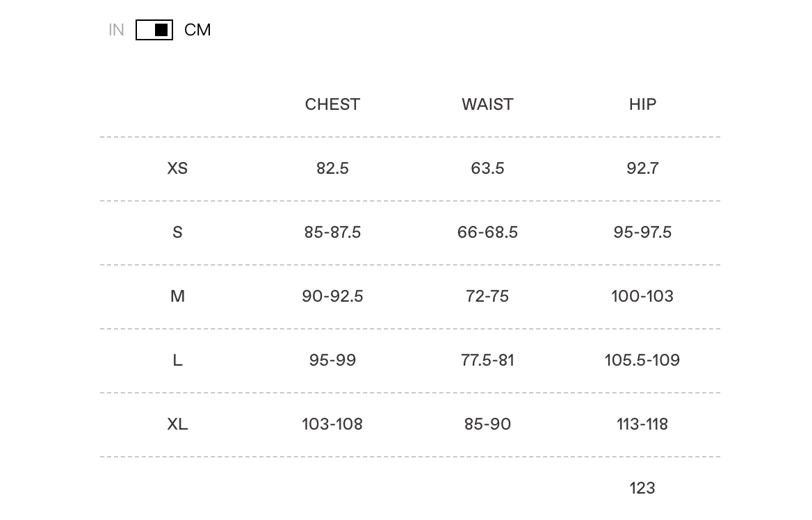Select the XS size row label
The width and height of the screenshot is (812, 520).
click(x=177, y=168)
